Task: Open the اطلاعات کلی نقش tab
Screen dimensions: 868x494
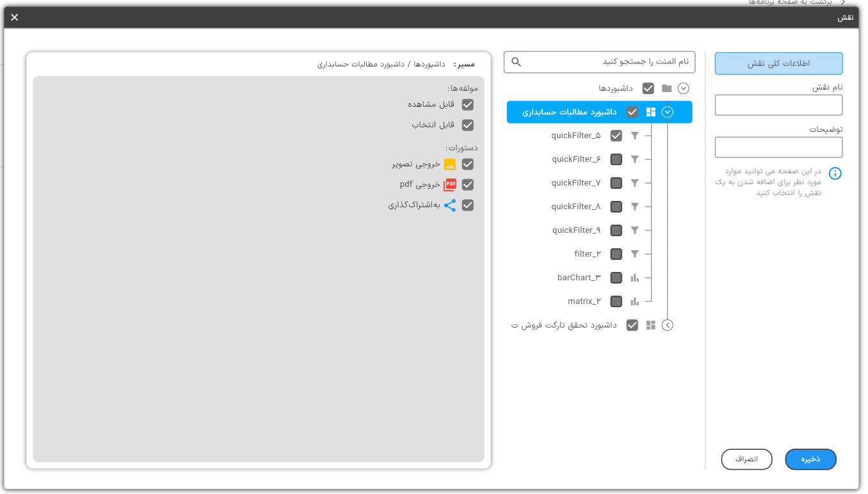Action: 778,63
